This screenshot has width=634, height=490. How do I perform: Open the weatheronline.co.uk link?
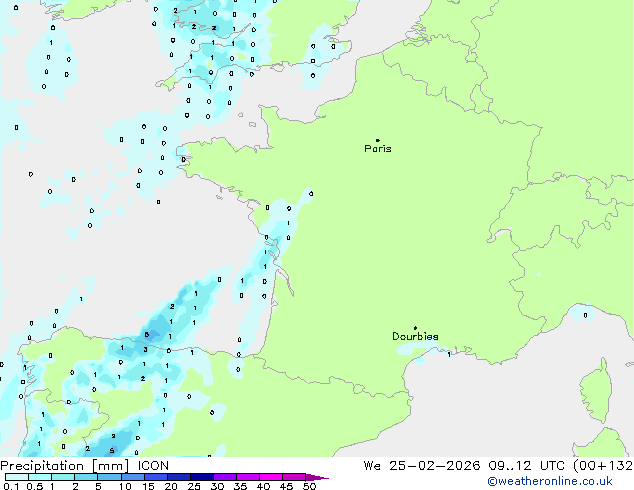click(x=549, y=481)
